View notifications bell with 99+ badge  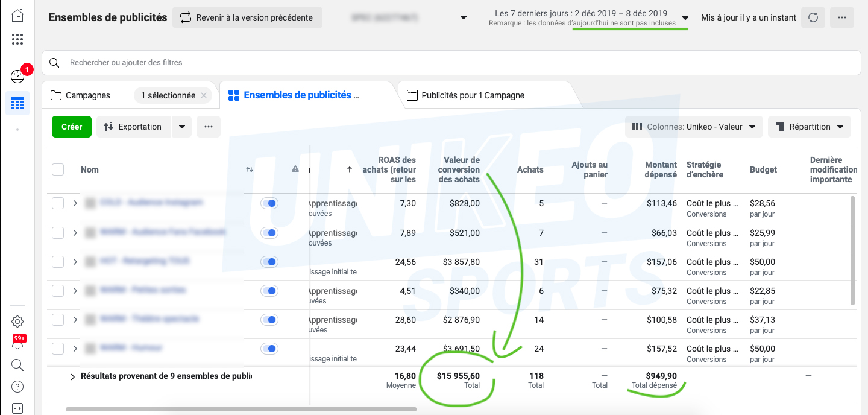pyautogui.click(x=17, y=343)
